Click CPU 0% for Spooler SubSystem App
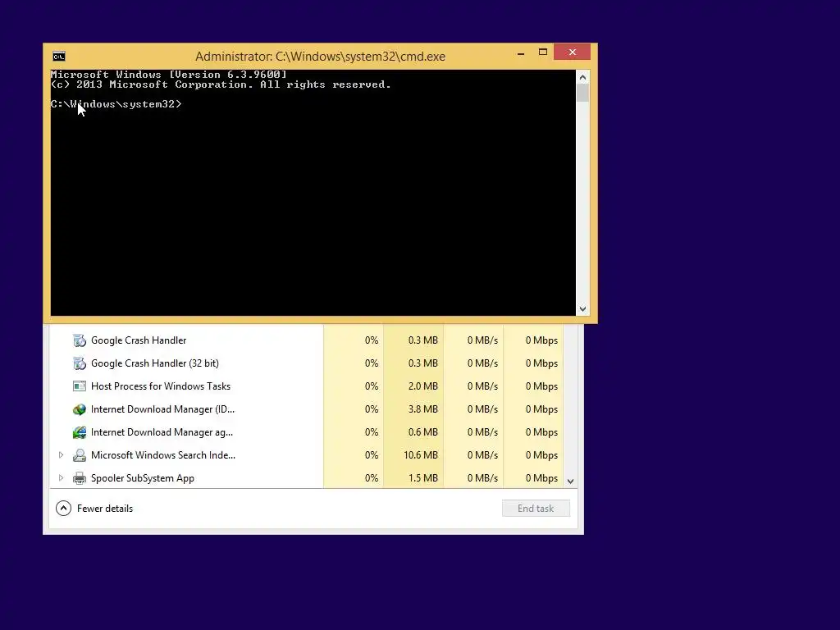Screen dimensions: 840x630 pos(372,478)
